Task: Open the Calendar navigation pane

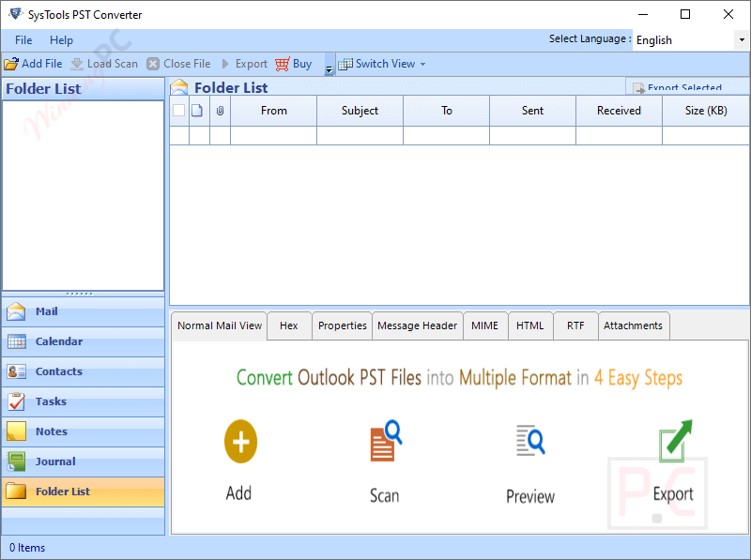Action: [x=84, y=341]
